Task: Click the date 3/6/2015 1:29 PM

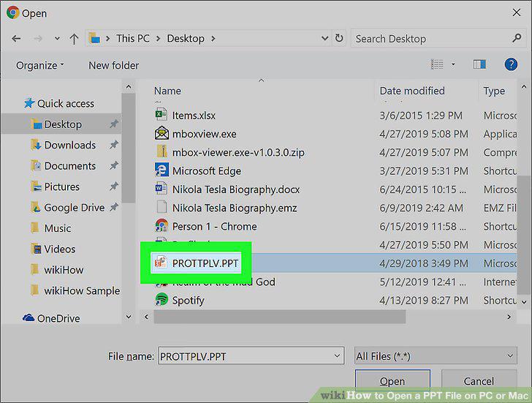Action: point(421,116)
